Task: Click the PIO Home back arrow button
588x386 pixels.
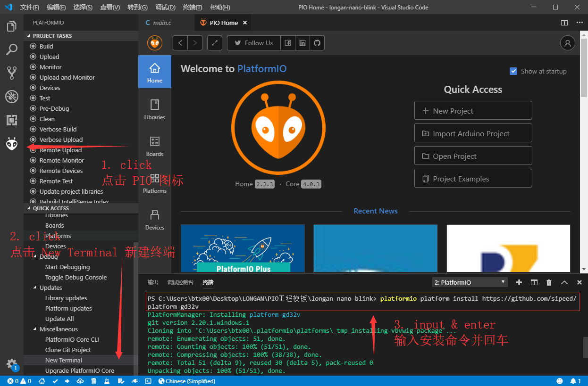Action: (180, 43)
